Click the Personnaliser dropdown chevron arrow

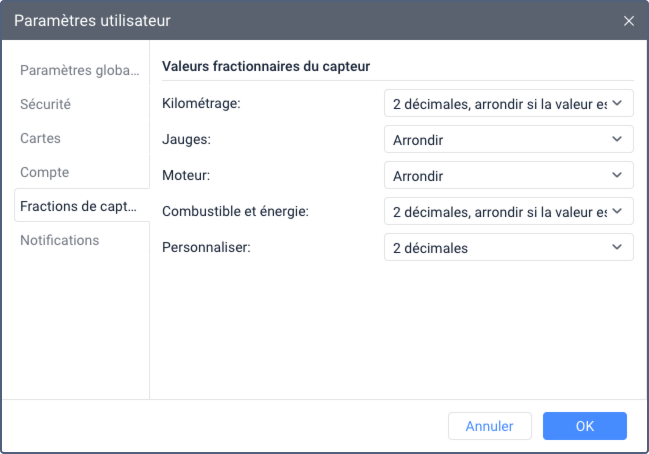click(618, 247)
